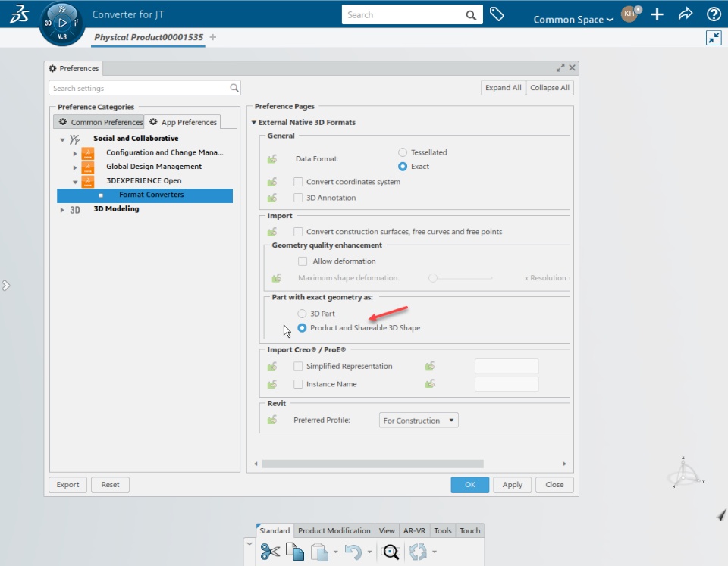
Task: Open the Undo history dropdown arrow
Action: (369, 552)
